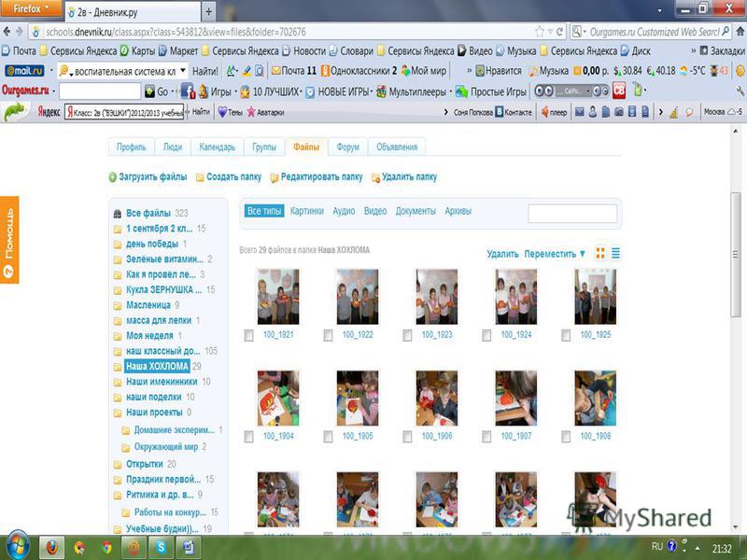Show more bookmarks with the chevron
747x560 pixels.
click(693, 51)
